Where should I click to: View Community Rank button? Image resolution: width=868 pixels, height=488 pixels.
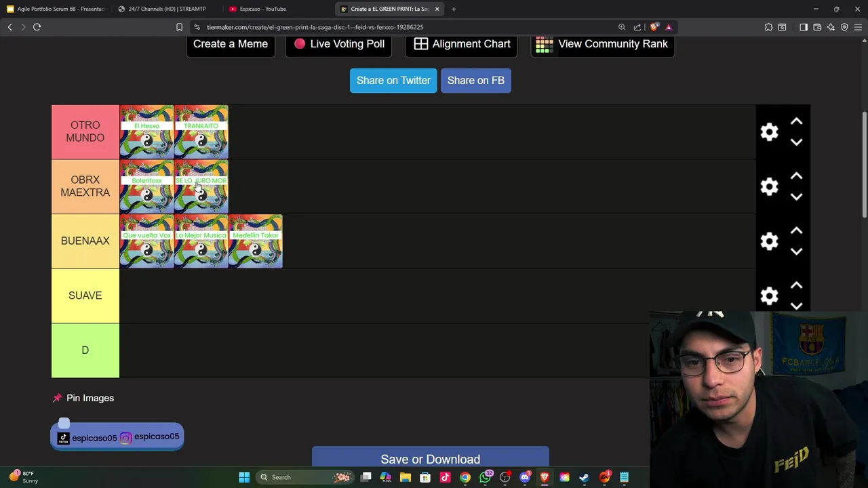coord(602,44)
